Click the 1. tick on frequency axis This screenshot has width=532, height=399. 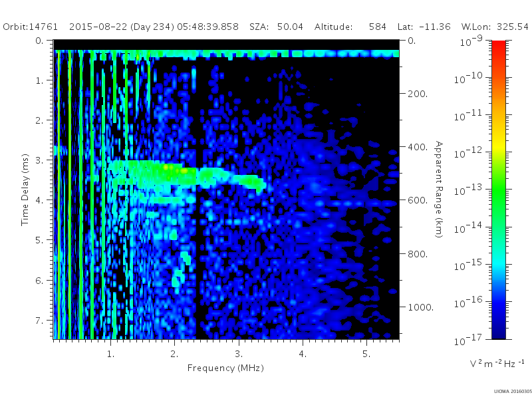[x=110, y=354]
